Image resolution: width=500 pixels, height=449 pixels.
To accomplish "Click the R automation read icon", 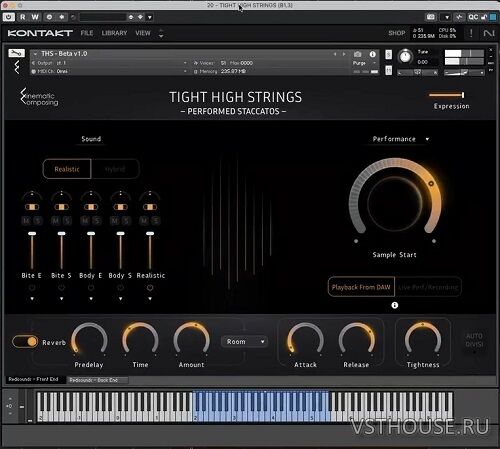I will 23,17.
